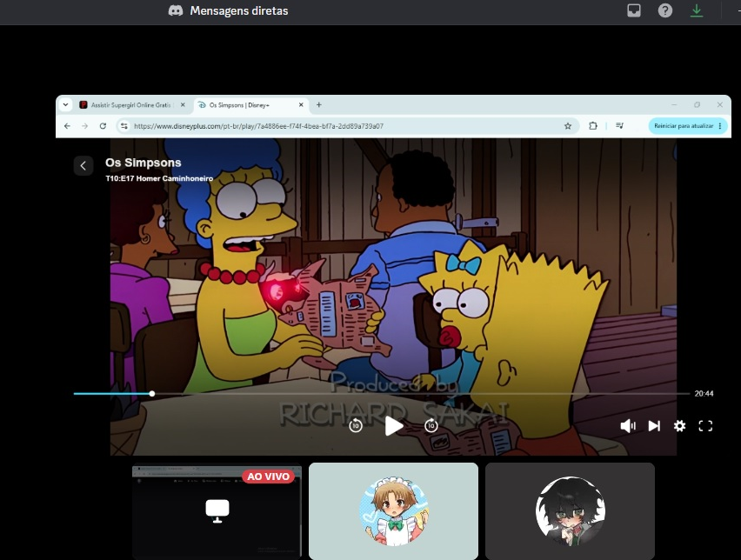The height and width of the screenshot is (560, 741).
Task: Click the Disney+ player back arrow
Action: (x=83, y=166)
